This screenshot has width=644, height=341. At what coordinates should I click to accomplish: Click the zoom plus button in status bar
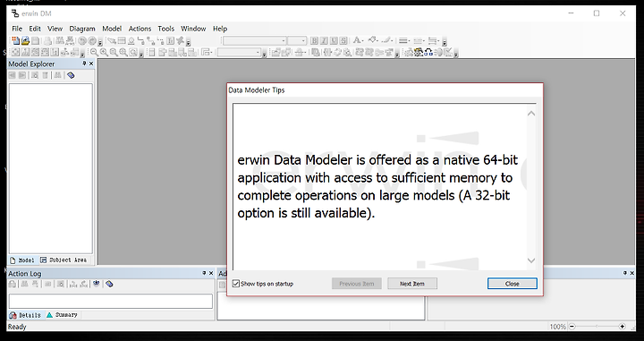[x=623, y=327]
